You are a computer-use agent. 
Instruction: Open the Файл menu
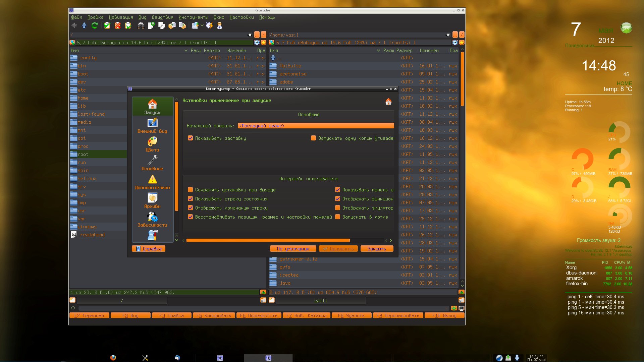[76, 17]
